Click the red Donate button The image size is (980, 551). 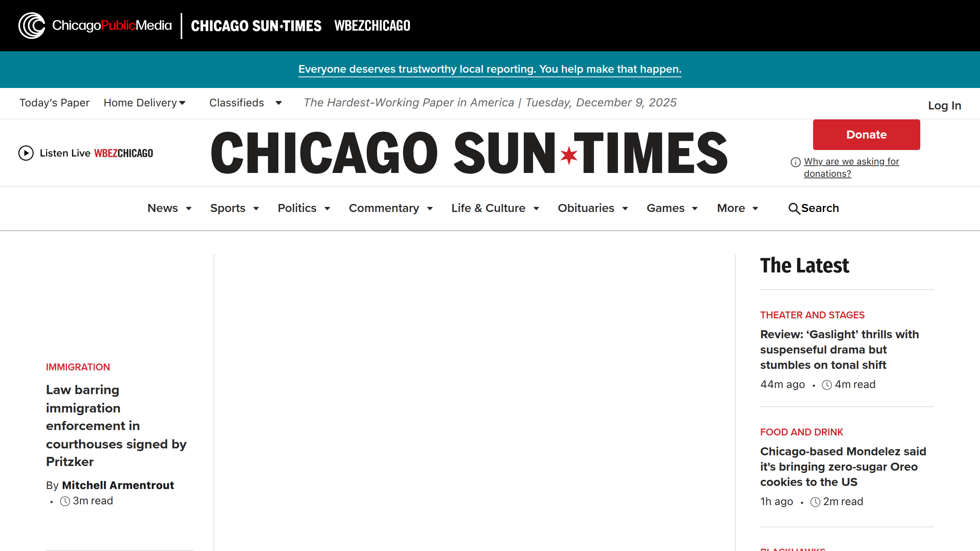tap(866, 134)
